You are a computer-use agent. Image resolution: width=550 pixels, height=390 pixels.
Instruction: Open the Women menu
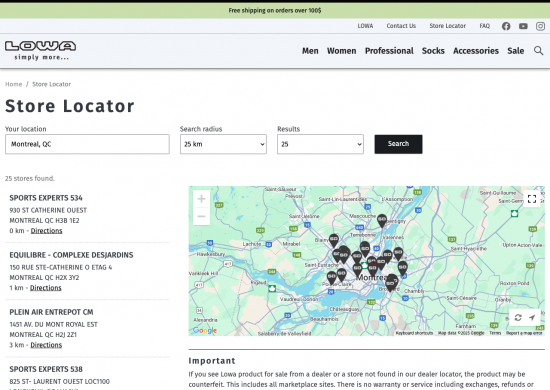point(341,51)
